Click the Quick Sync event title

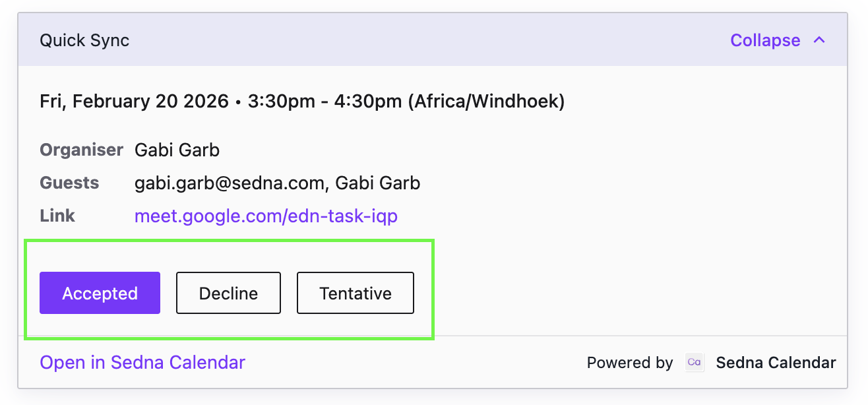[x=84, y=40]
